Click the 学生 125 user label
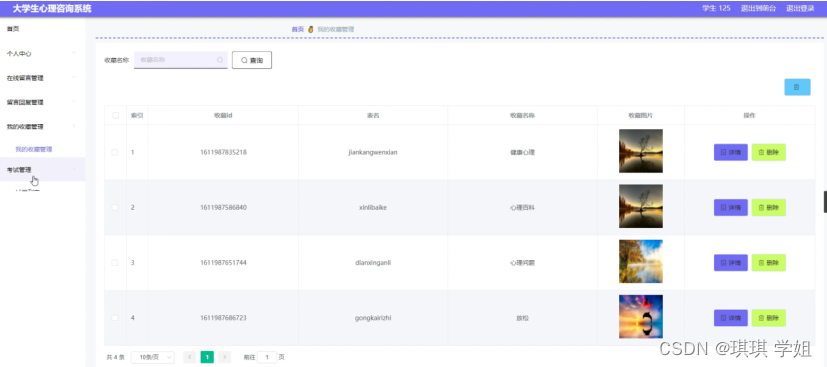The height and width of the screenshot is (367, 827). point(716,8)
